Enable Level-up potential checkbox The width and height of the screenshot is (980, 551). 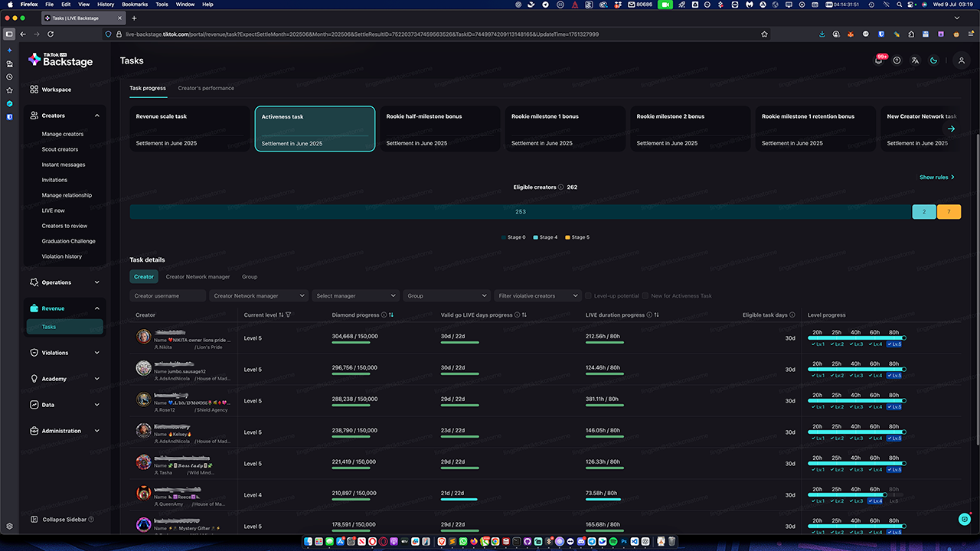[588, 296]
